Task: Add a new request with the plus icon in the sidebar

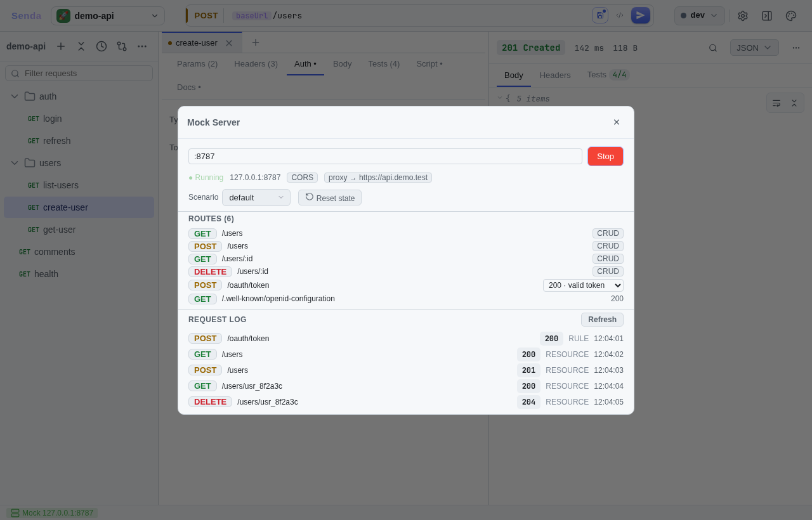Action: (x=61, y=46)
